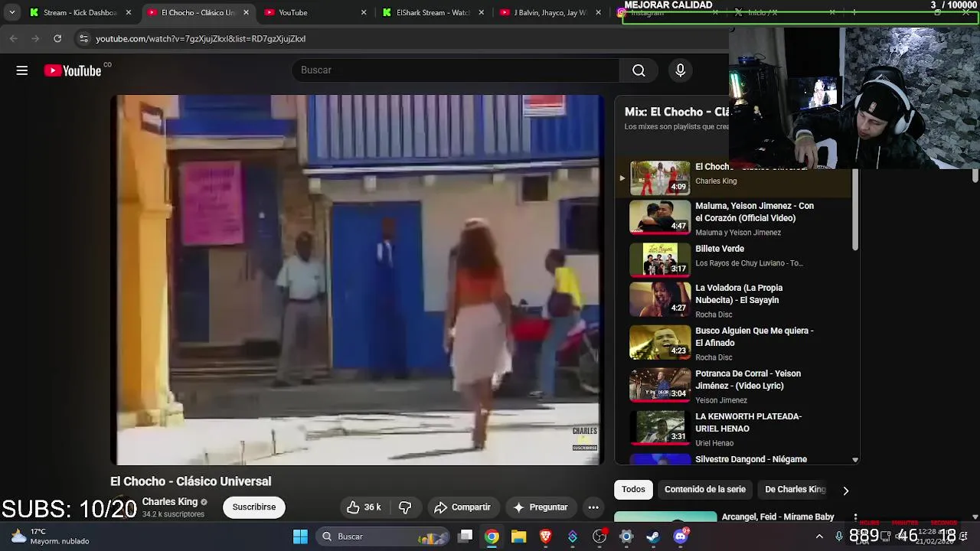Share the video with Compartir
This screenshot has width=980, height=551.
click(462, 507)
